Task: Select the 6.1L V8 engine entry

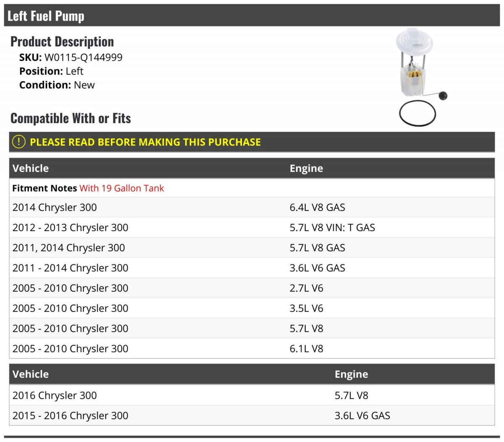Action: (x=307, y=348)
